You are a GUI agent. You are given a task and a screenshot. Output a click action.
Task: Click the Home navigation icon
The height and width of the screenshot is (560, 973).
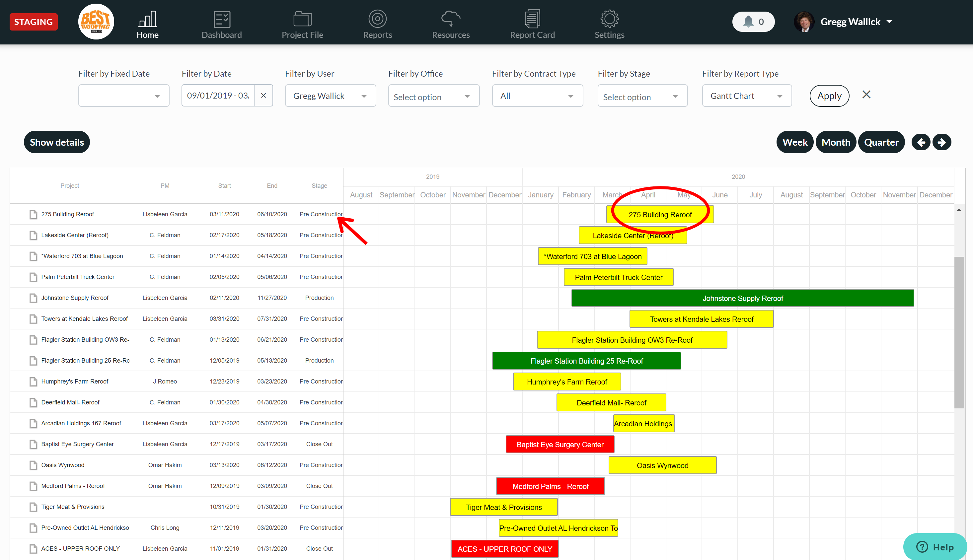pyautogui.click(x=147, y=21)
